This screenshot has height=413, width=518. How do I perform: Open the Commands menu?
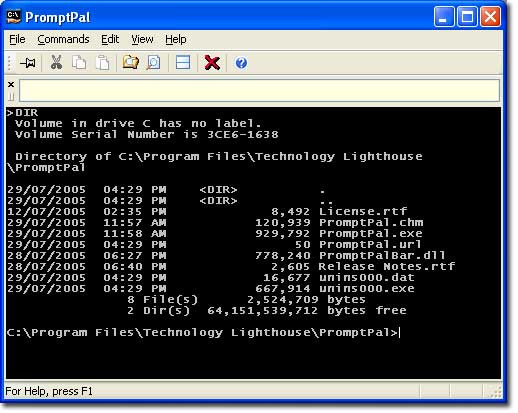[x=63, y=39]
